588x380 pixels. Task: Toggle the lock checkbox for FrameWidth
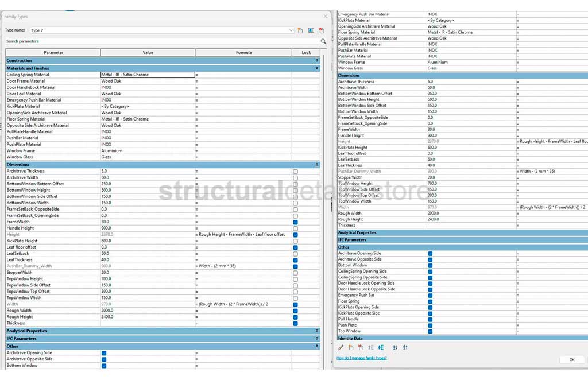(296, 222)
